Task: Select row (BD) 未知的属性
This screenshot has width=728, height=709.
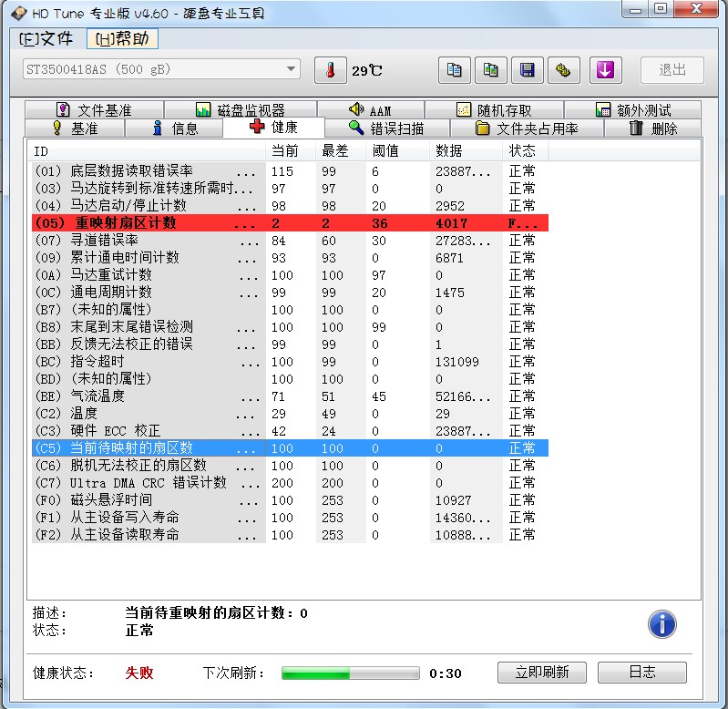Action: (x=290, y=379)
